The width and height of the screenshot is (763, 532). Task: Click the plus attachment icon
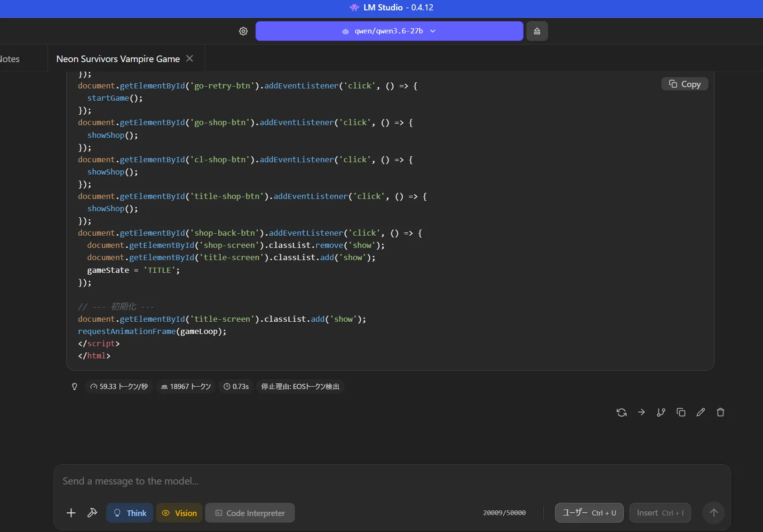pyautogui.click(x=71, y=513)
